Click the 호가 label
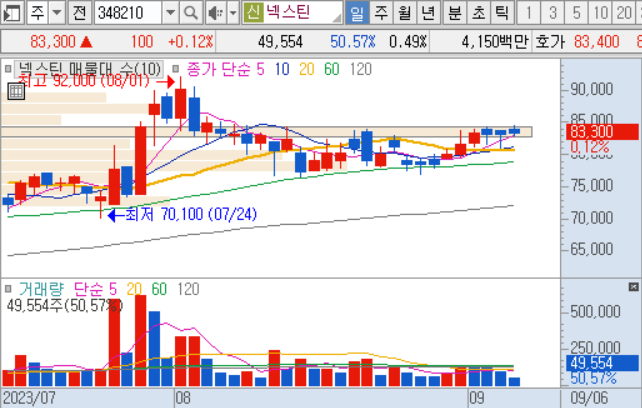This screenshot has height=408, width=642. 549,41
